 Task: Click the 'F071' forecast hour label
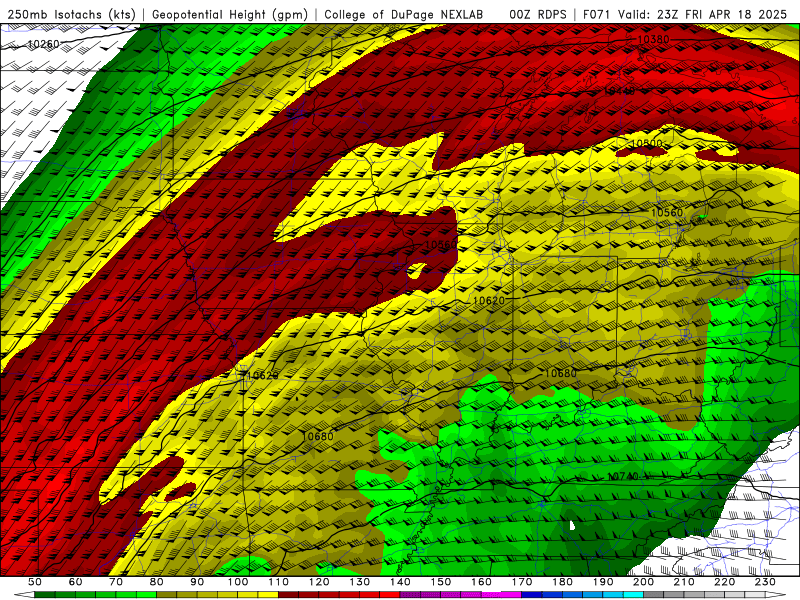click(x=596, y=14)
